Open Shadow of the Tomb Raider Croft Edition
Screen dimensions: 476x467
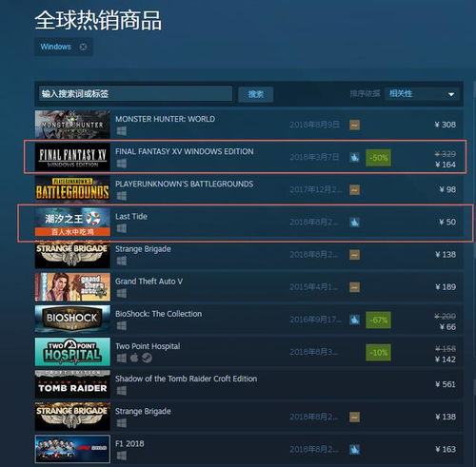[x=187, y=379]
